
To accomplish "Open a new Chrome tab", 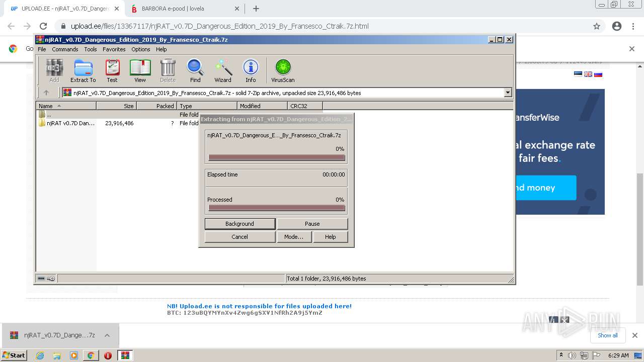I will click(x=256, y=9).
